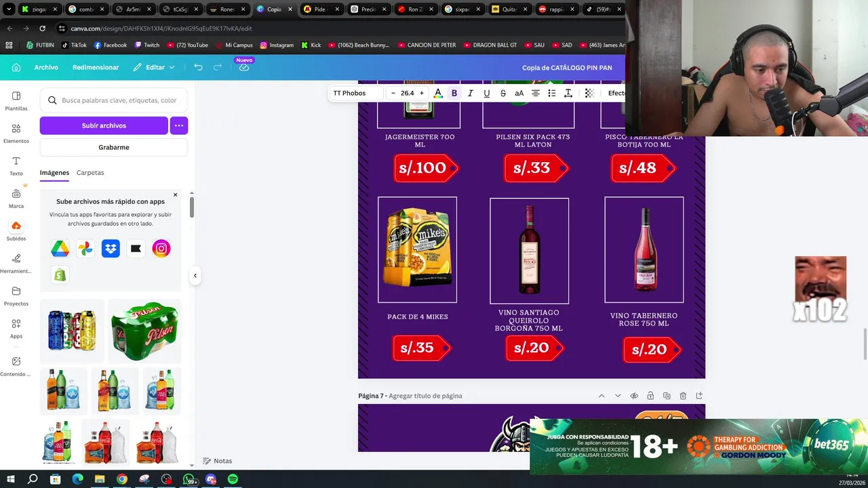Open text spacing options
The width and height of the screenshot is (868, 488).
568,93
